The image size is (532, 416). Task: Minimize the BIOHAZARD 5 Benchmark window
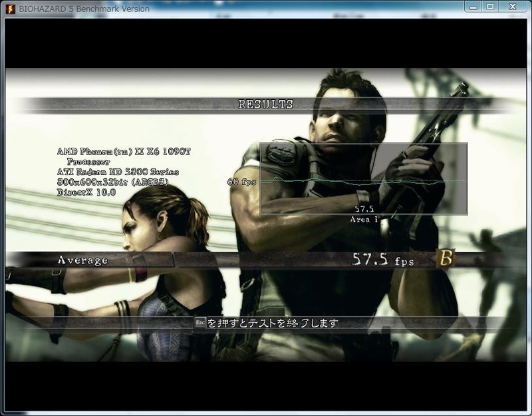click(x=474, y=7)
